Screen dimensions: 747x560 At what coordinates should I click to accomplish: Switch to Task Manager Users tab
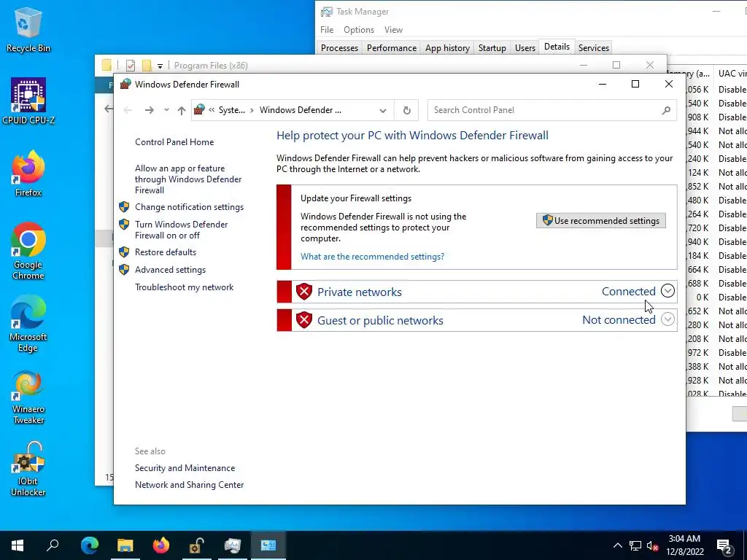point(525,47)
